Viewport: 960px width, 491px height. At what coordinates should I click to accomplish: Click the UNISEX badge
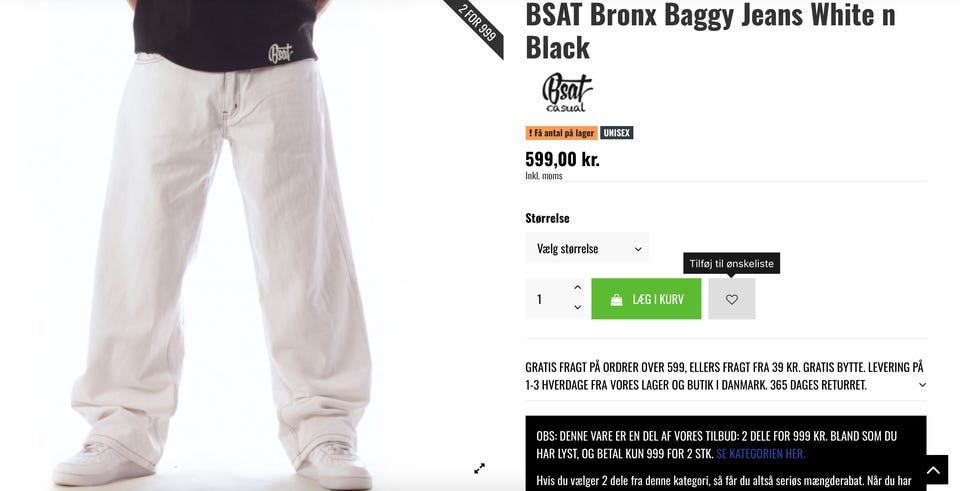(617, 133)
